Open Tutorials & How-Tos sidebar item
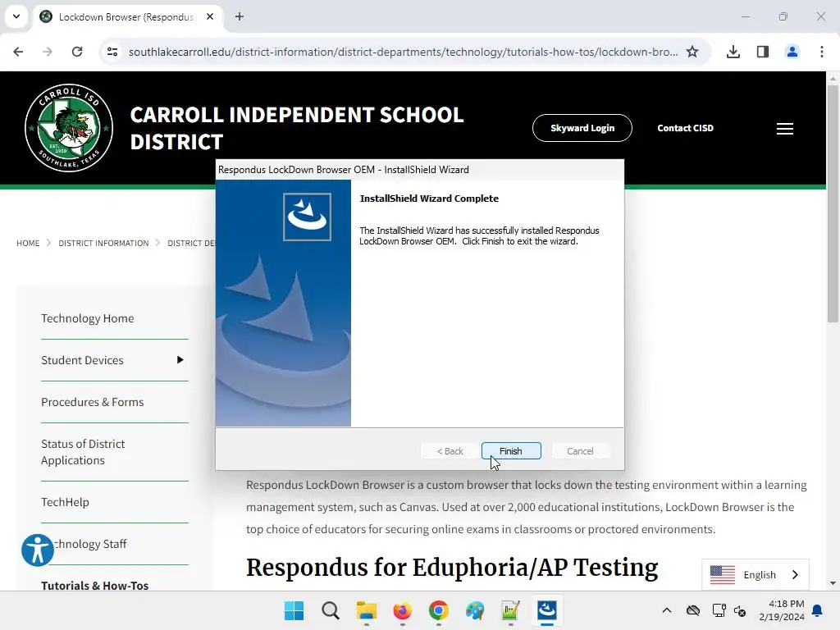 tap(94, 586)
